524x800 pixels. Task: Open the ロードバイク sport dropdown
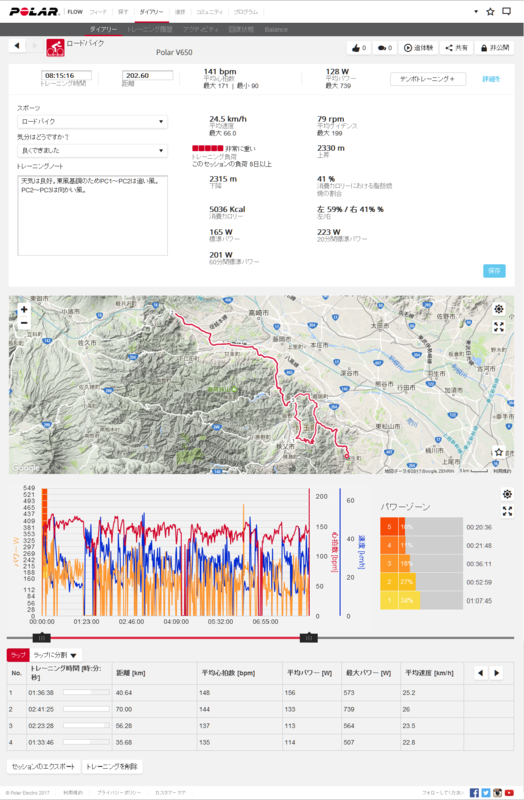pyautogui.click(x=92, y=121)
